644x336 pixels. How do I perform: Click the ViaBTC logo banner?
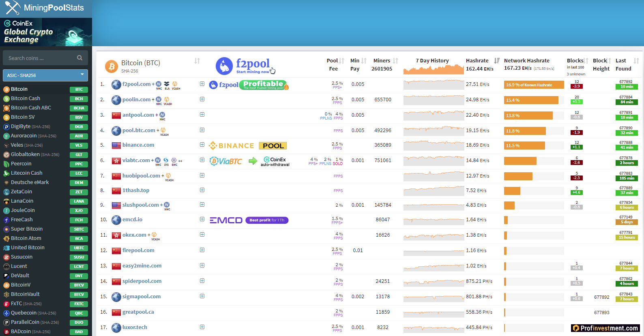pyautogui.click(x=225, y=161)
